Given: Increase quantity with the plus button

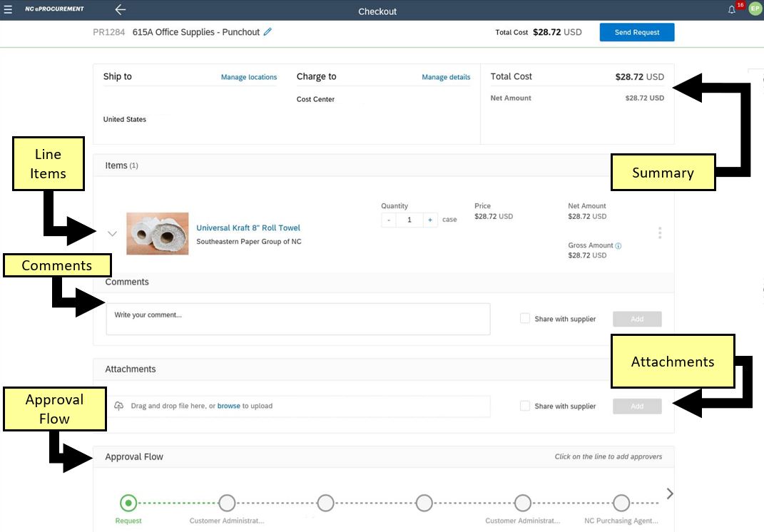Looking at the screenshot, I should [430, 220].
